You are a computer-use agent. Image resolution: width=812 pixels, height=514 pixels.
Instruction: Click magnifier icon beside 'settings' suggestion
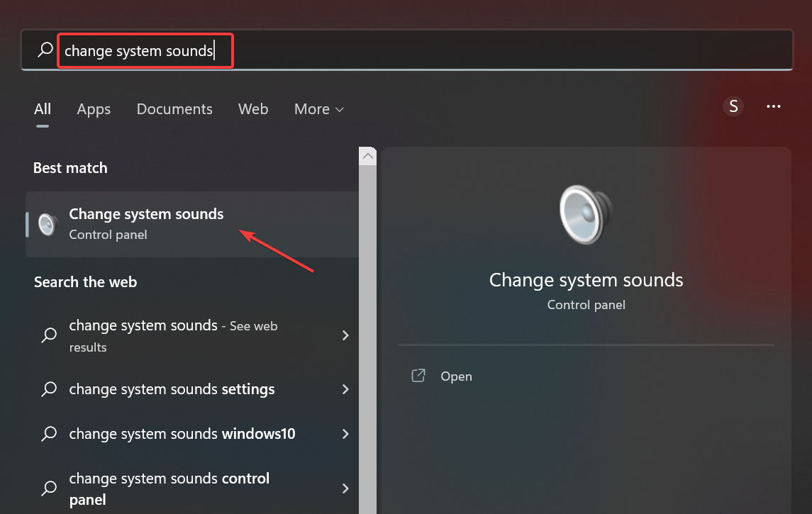click(49, 389)
